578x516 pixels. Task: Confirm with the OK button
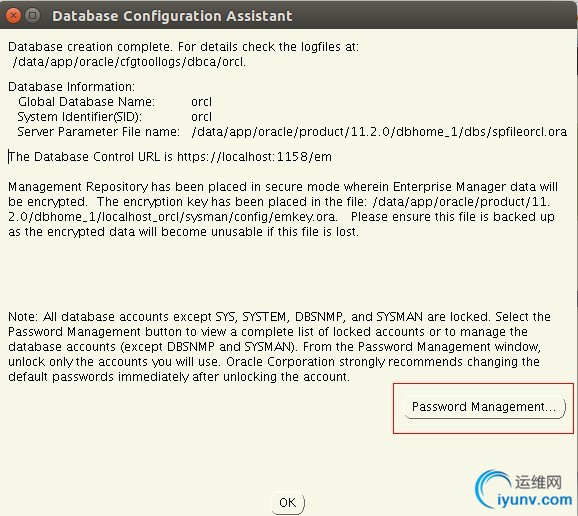click(288, 502)
